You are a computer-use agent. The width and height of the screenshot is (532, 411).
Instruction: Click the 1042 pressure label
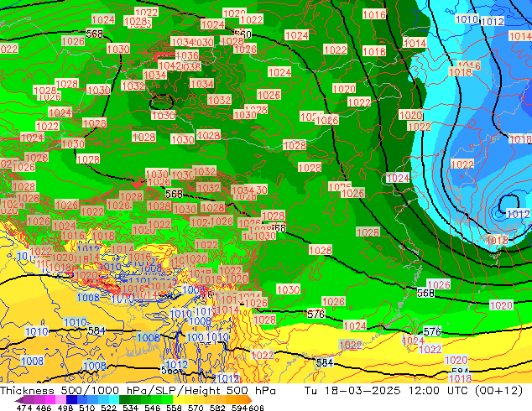170,65
